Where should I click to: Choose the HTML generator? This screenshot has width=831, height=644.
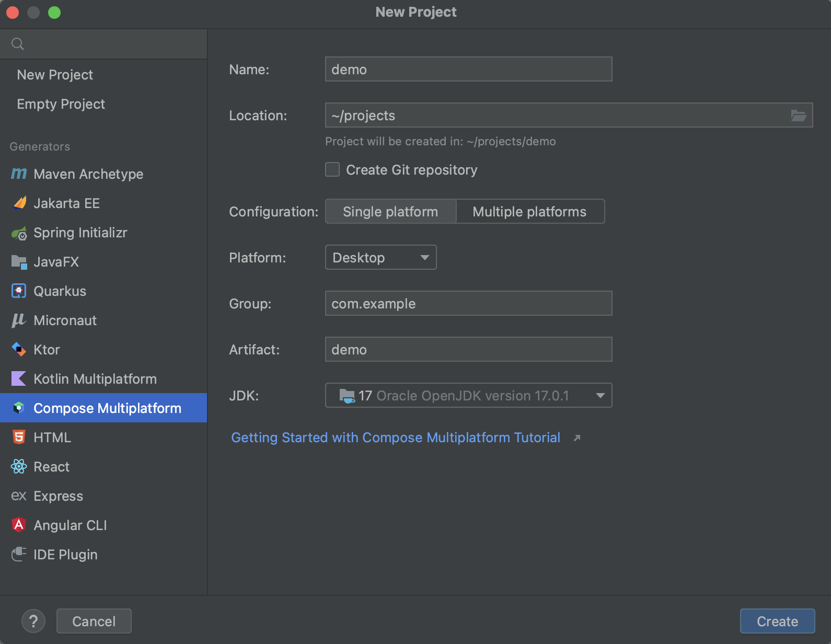coord(103,438)
